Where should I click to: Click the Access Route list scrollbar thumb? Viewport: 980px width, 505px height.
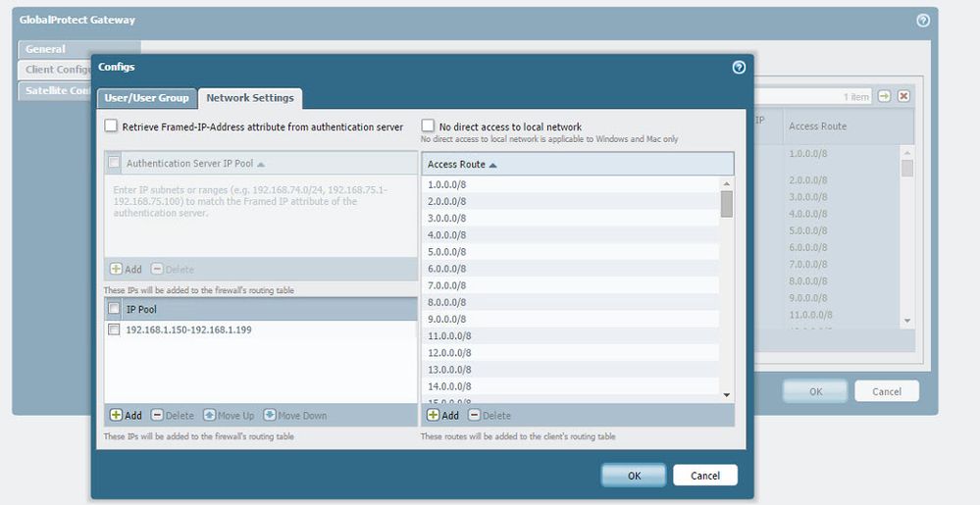[x=726, y=204]
